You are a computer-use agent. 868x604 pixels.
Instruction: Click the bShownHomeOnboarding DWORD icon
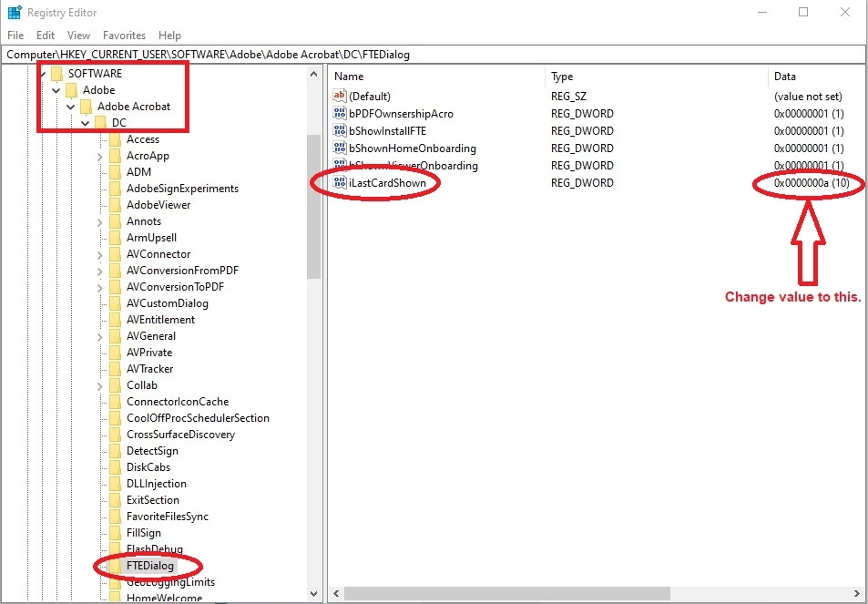click(340, 148)
